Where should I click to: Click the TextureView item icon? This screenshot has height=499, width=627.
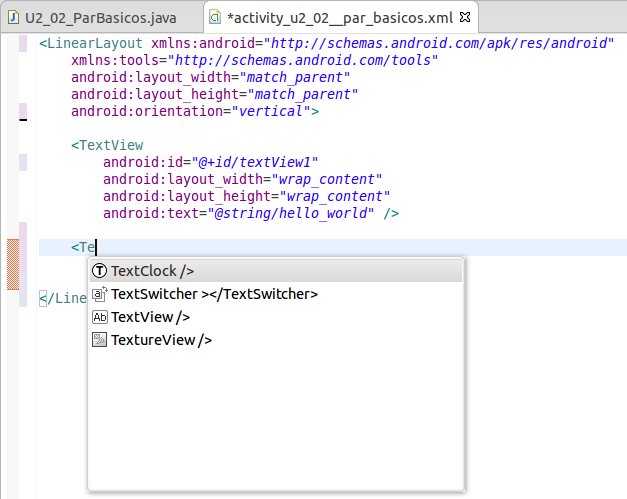pyautogui.click(x=99, y=340)
